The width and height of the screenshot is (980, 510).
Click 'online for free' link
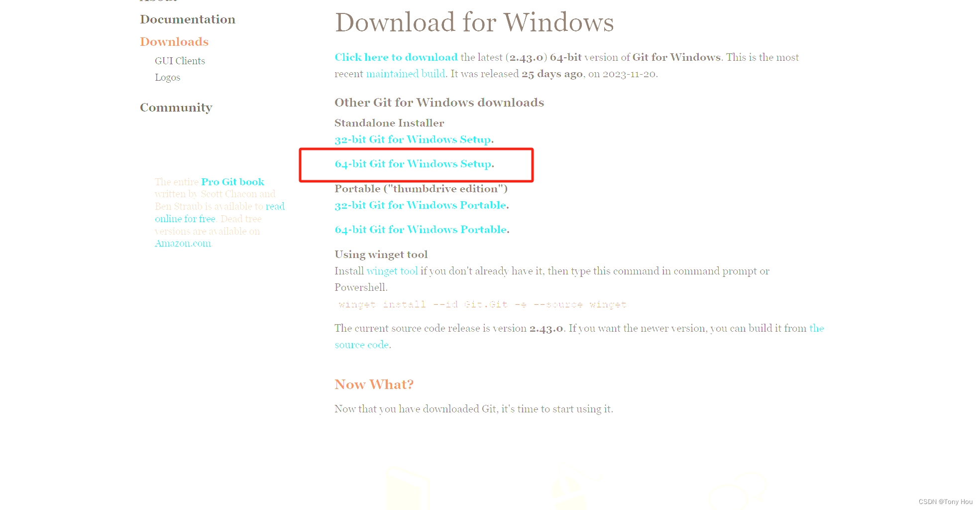[x=185, y=219]
